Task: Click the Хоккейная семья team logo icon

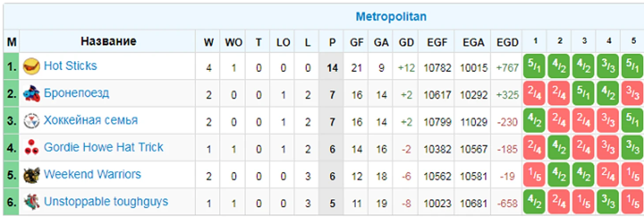Action: click(31, 121)
